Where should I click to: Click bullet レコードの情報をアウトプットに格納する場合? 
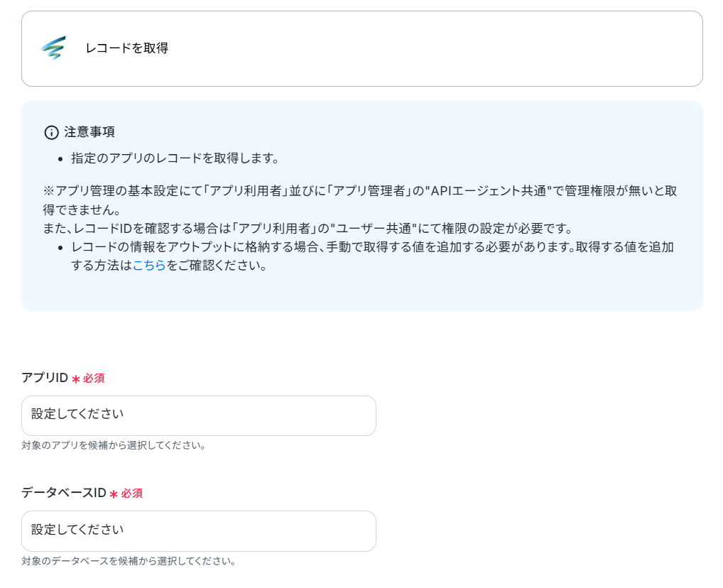tap(372, 256)
